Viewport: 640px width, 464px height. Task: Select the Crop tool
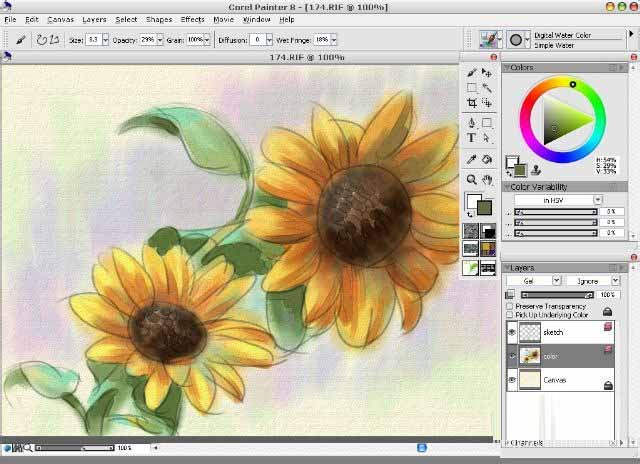(x=472, y=103)
